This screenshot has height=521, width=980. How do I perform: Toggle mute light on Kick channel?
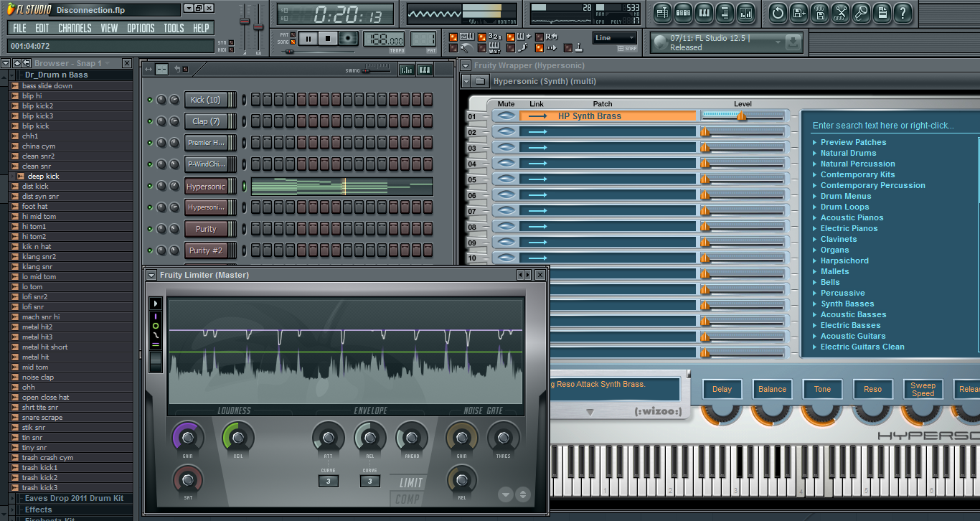[150, 100]
